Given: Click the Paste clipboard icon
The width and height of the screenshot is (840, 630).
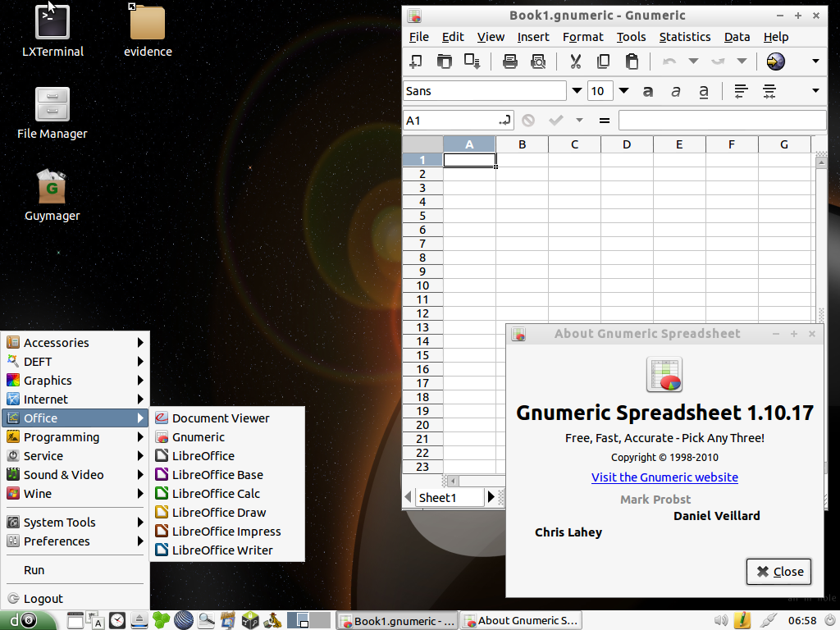Looking at the screenshot, I should pos(632,62).
